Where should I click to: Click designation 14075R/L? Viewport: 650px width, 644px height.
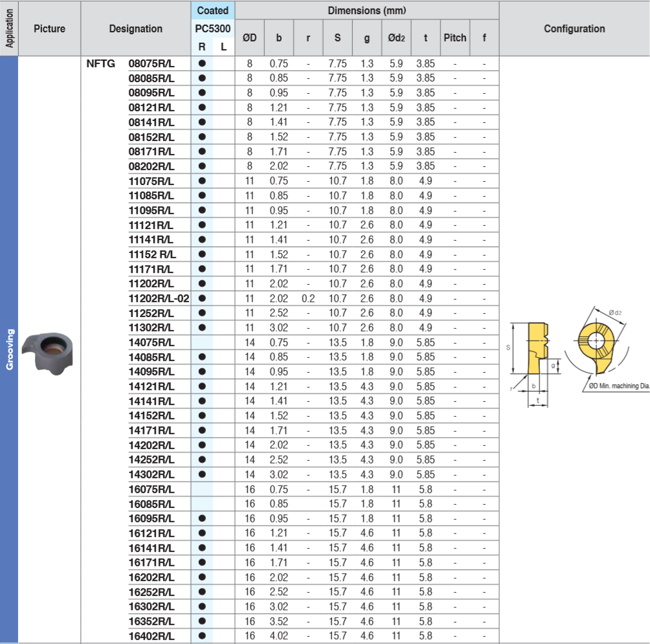pos(151,342)
